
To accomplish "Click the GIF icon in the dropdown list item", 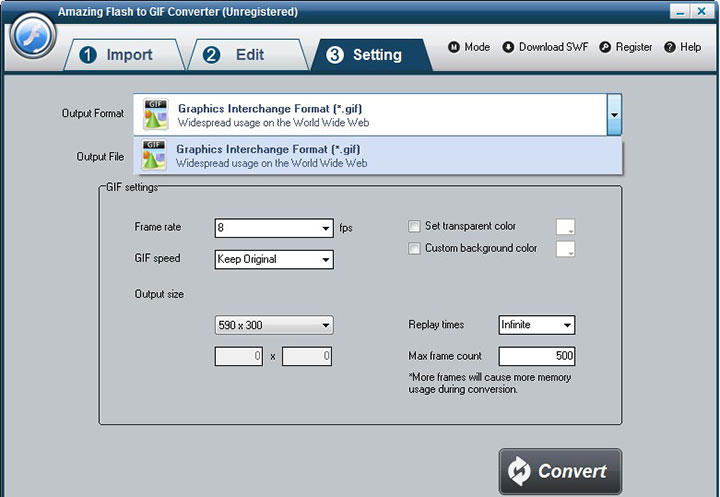I will coord(154,155).
